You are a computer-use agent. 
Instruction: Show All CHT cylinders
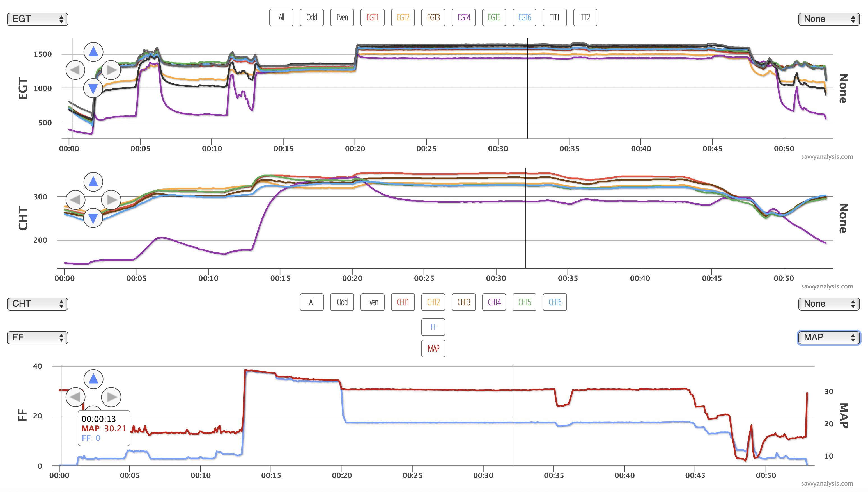click(x=311, y=302)
